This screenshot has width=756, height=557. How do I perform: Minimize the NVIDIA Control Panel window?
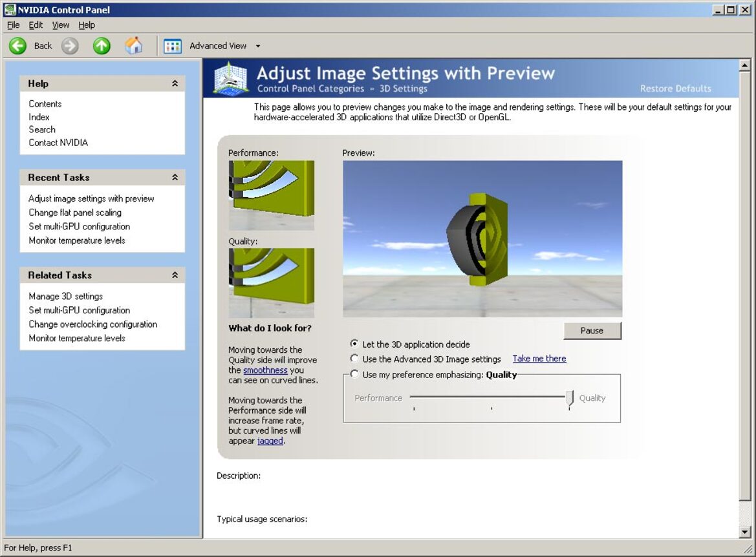click(x=718, y=10)
